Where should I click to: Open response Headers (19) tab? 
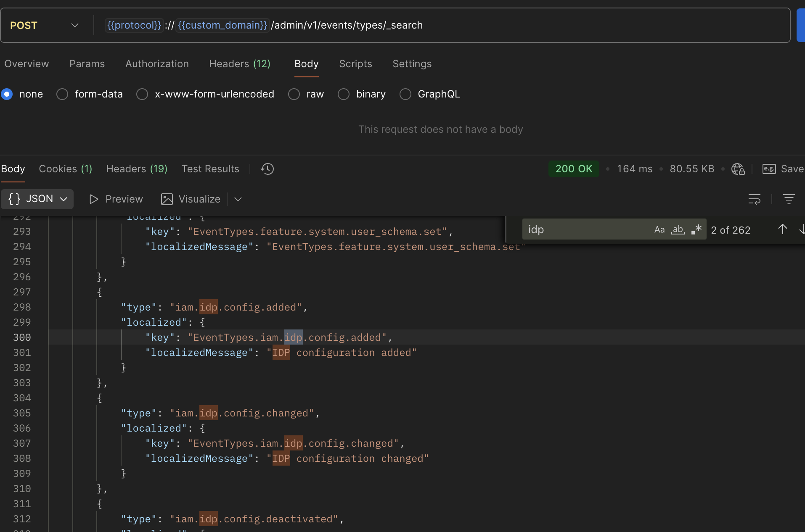click(137, 169)
